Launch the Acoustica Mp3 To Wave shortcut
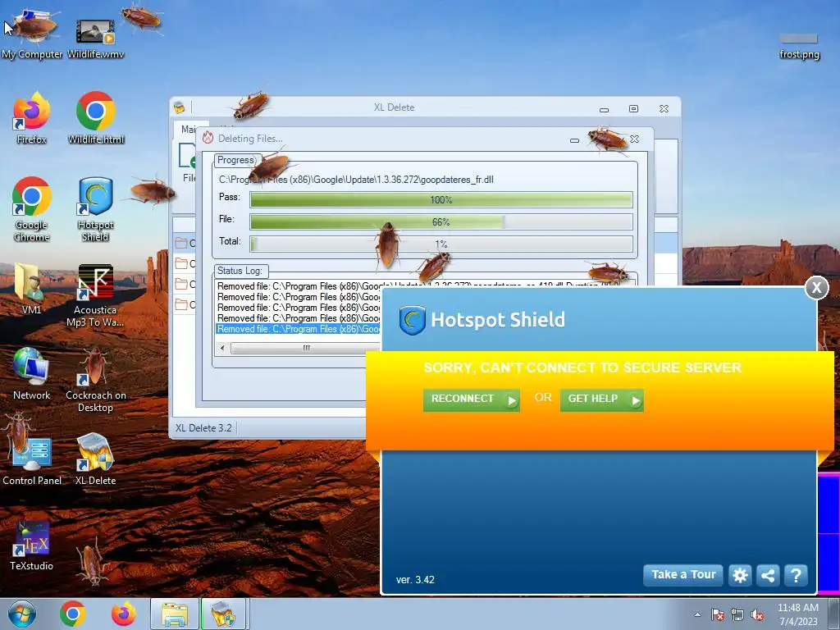 (x=95, y=295)
